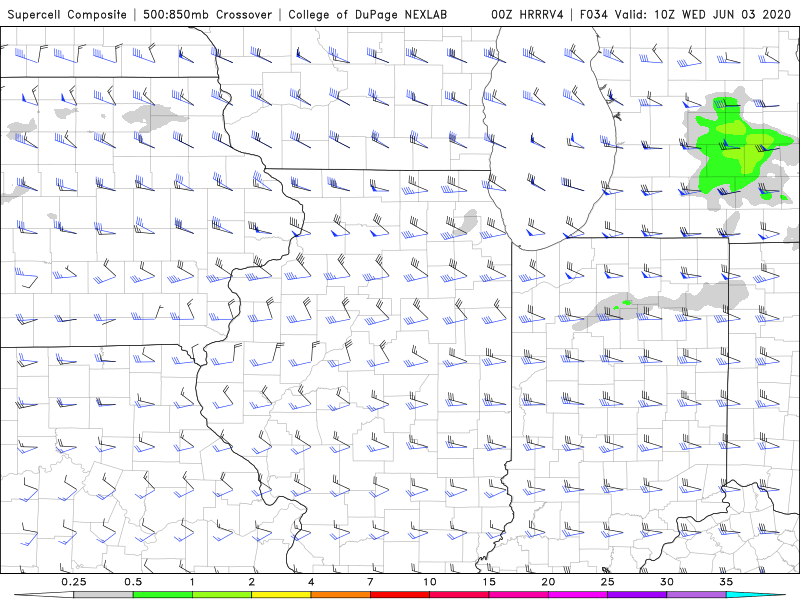Select the purple 25–30 legend swatch
Screen dimensions: 800x600
637,595
